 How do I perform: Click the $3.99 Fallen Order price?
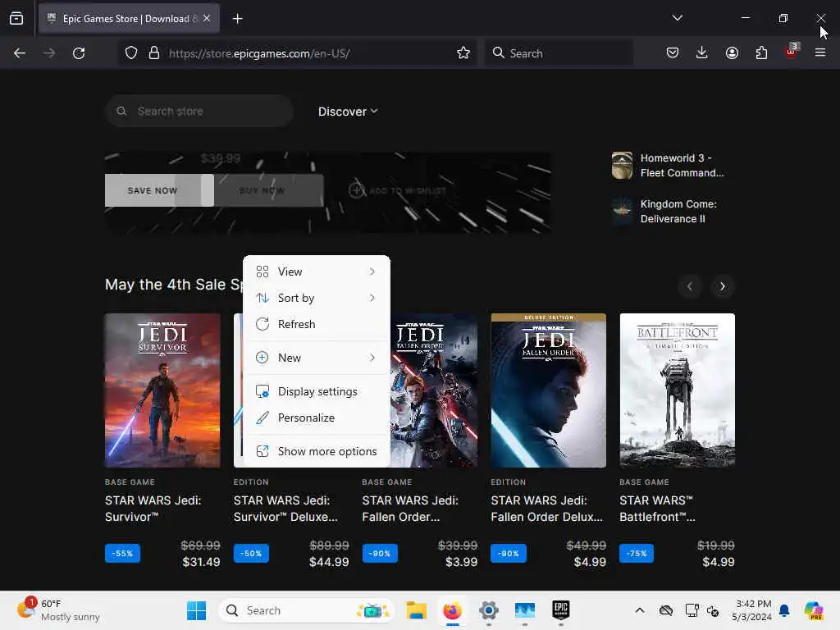point(461,562)
